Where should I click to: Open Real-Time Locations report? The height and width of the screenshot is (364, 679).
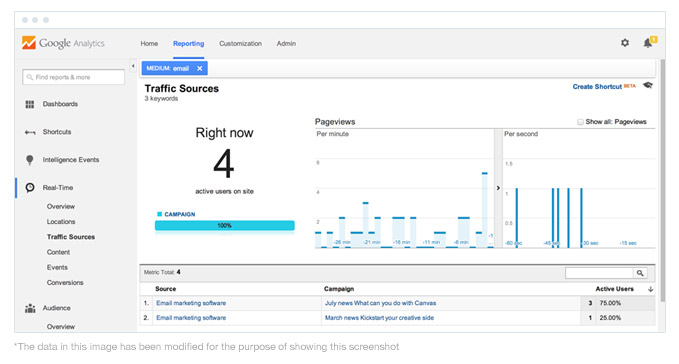(x=61, y=222)
